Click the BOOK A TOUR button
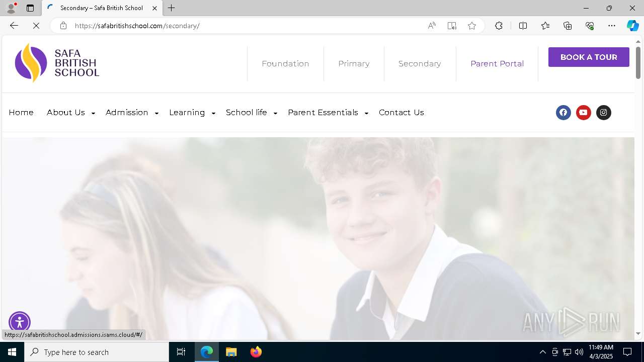Viewport: 644px width, 362px height. point(589,57)
